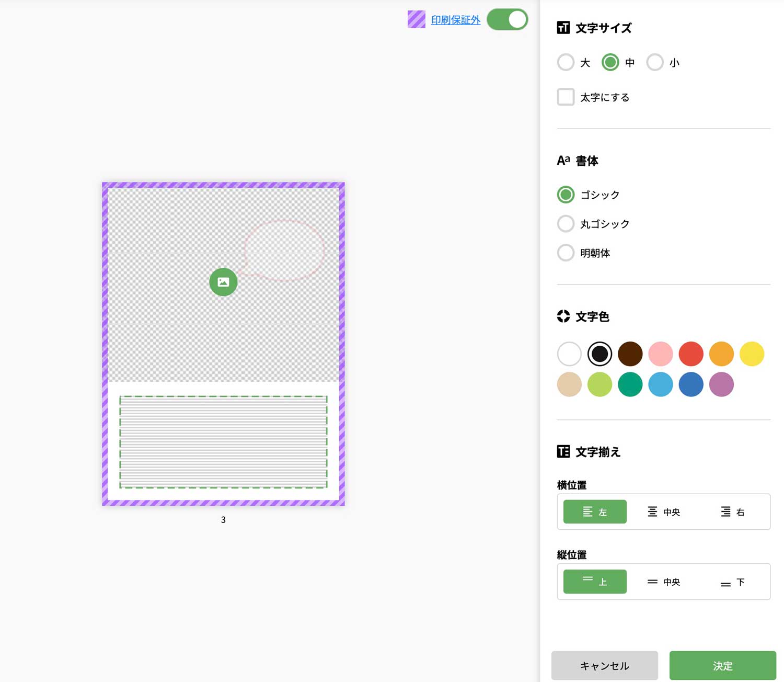
Task: Click the dashed green text box area
Action: click(x=223, y=442)
